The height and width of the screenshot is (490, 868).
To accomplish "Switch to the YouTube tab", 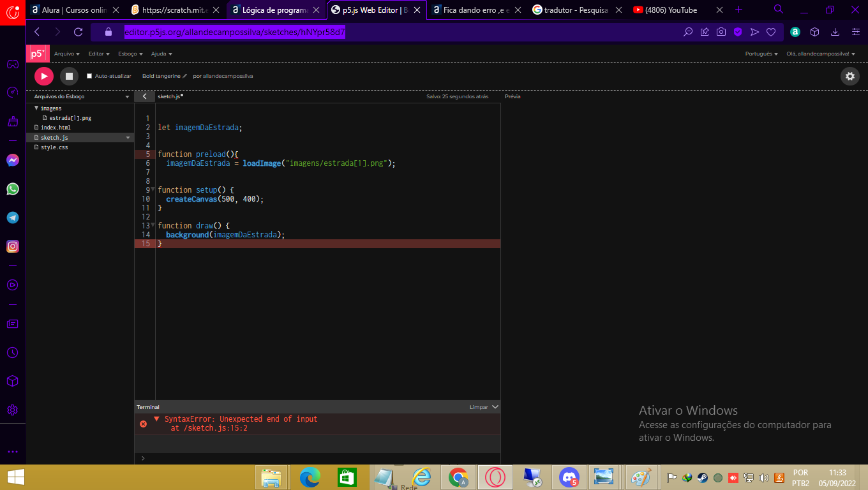I will tap(678, 10).
